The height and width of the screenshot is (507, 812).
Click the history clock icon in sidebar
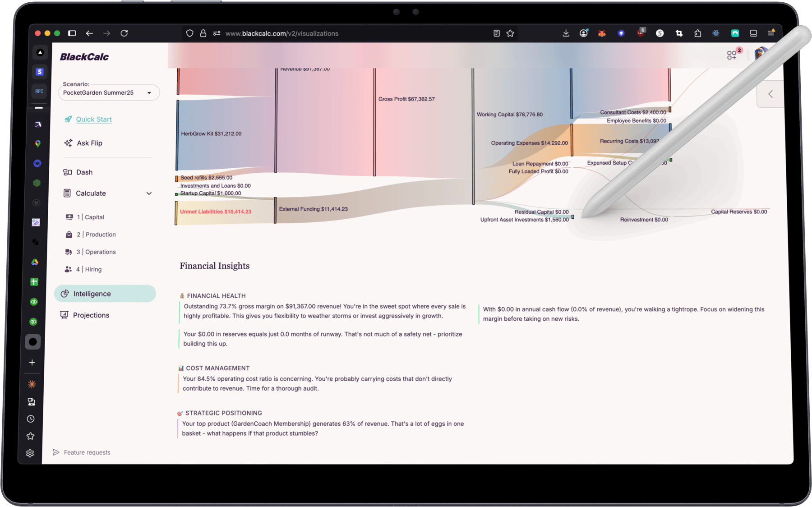[x=31, y=419]
